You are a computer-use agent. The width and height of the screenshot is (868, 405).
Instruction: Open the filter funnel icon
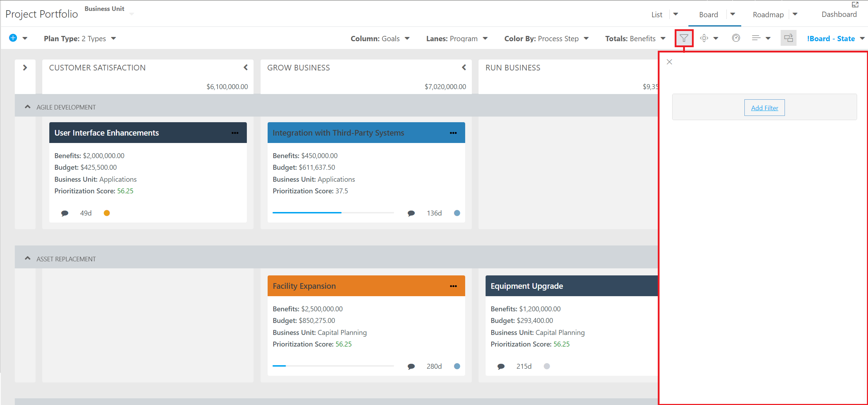684,38
